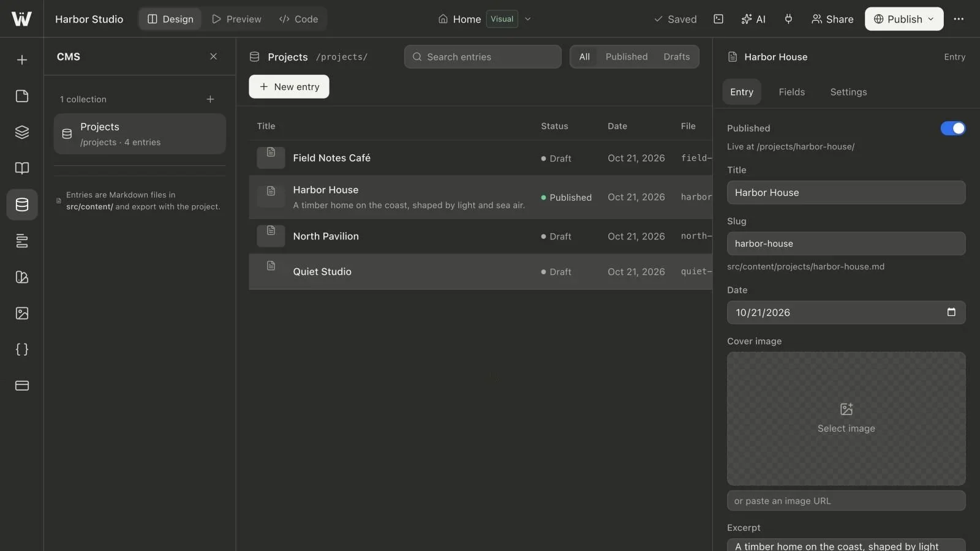This screenshot has width=980, height=551.
Task: Open the date picker calendar icon
Action: 951,312
